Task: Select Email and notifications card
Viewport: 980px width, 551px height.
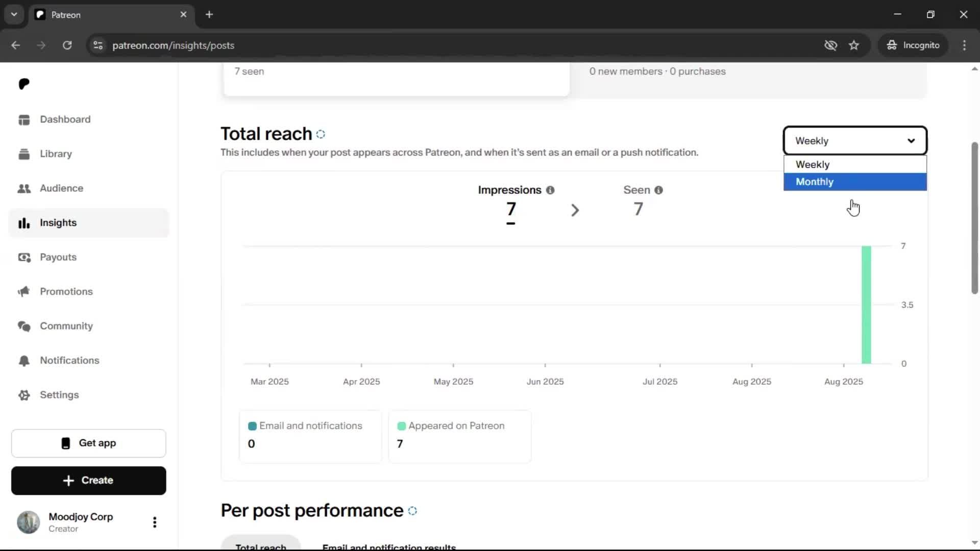Action: 310,437
